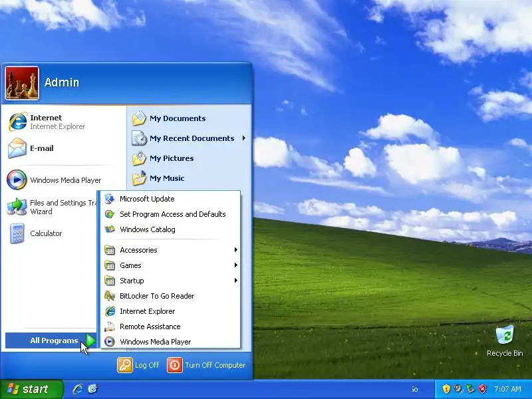Open the Calculator icon
The width and height of the screenshot is (532, 399).
tap(17, 233)
